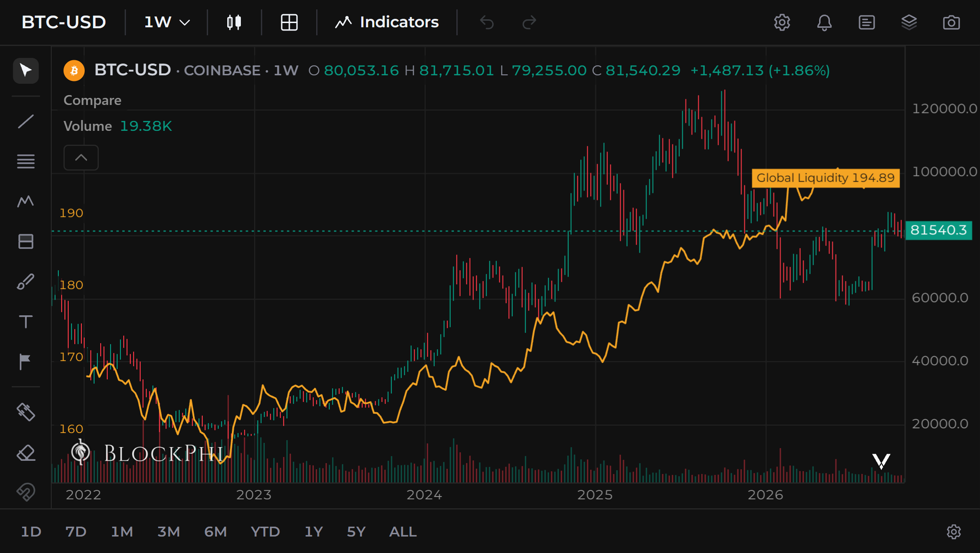Set range to 5Y

point(356,532)
